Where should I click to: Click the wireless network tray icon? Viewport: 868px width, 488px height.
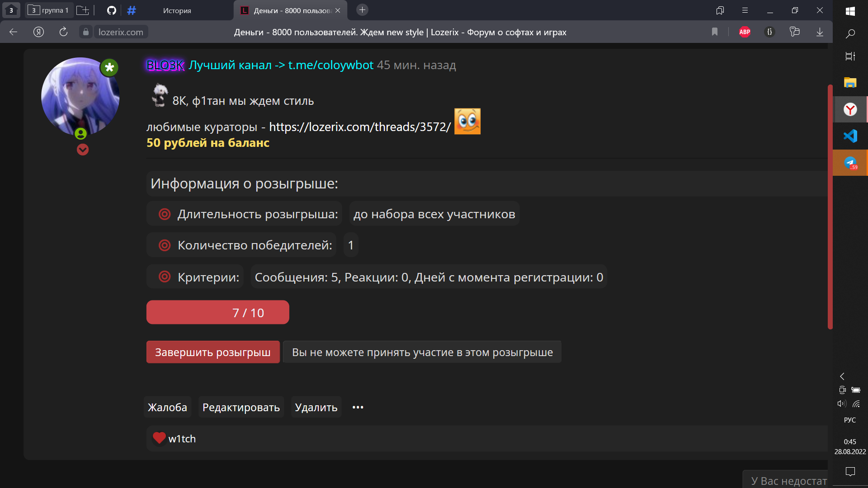[856, 404]
